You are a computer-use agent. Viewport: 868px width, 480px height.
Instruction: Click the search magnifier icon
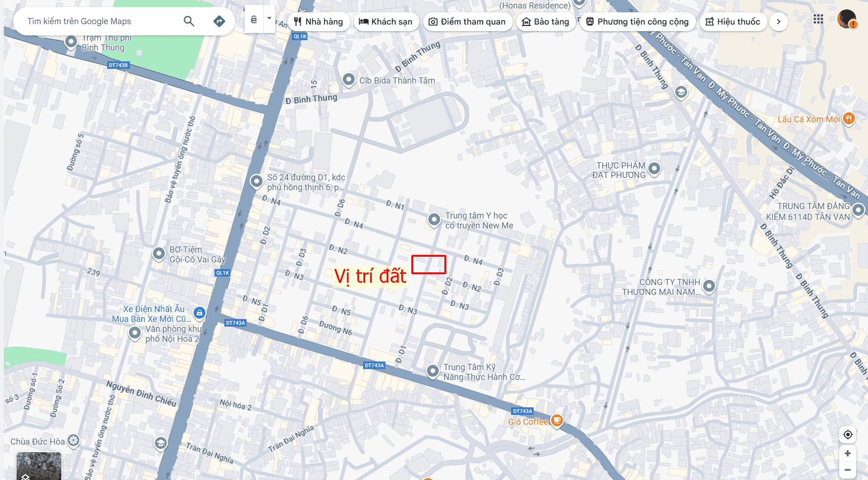pyautogui.click(x=189, y=21)
